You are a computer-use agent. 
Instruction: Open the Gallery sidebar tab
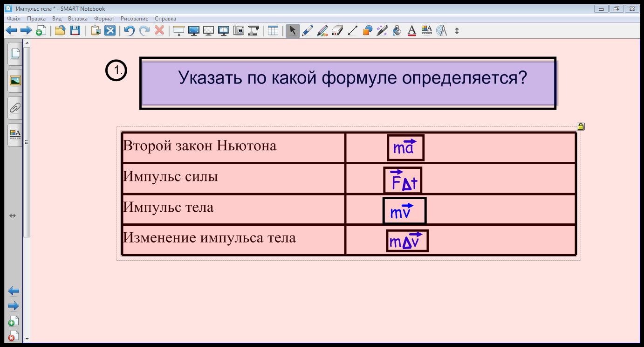point(15,81)
